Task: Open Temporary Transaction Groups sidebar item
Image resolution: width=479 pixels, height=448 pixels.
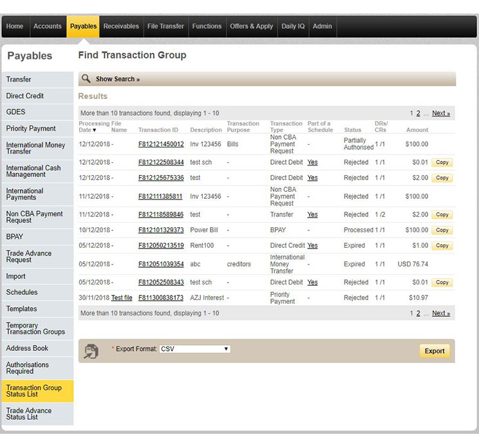Action: [x=37, y=328]
